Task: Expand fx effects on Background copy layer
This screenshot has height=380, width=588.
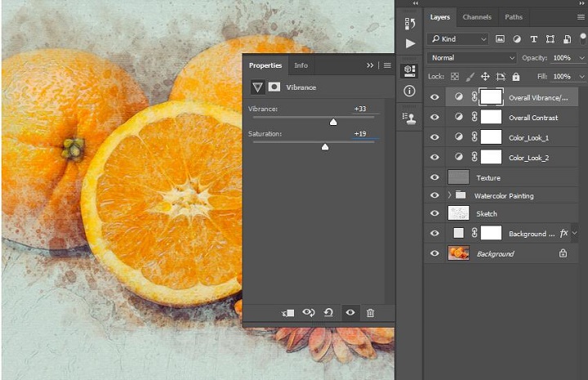Action: [574, 234]
